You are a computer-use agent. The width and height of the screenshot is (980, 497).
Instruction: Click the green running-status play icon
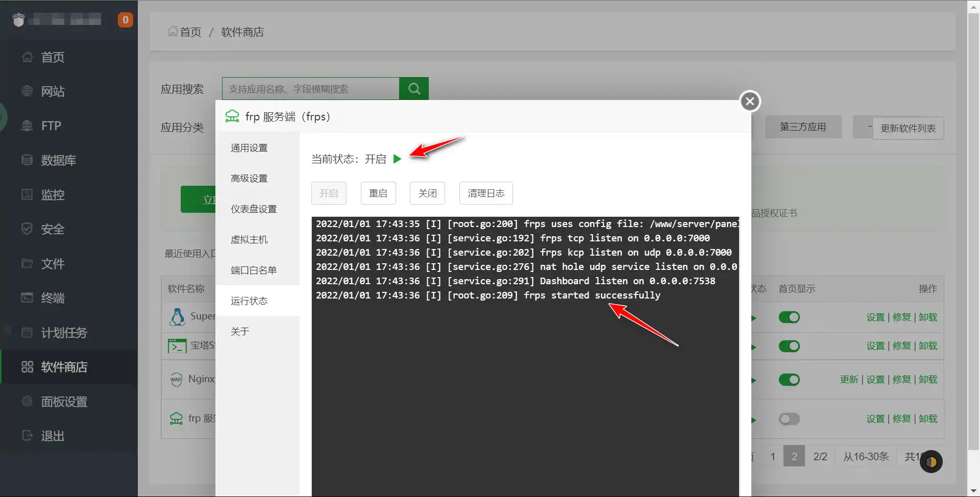point(397,159)
